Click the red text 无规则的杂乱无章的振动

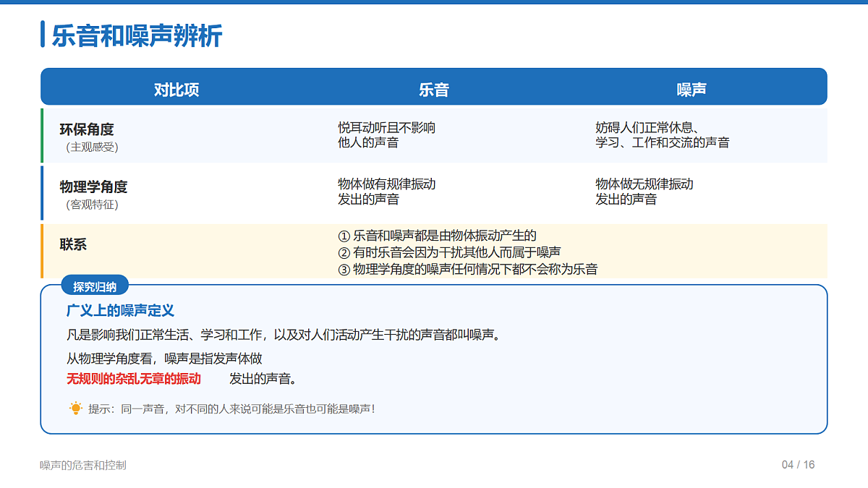coord(134,379)
